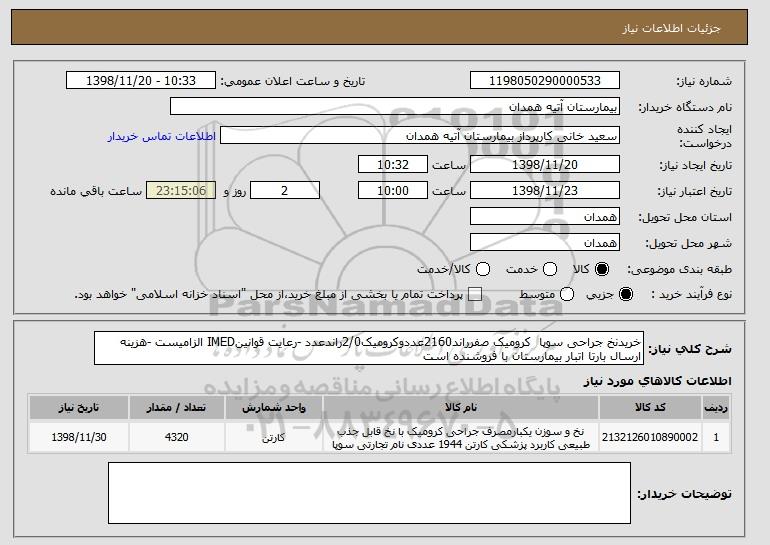The height and width of the screenshot is (545, 770).
Task: Click the delivery city field همدان
Action: tap(545, 243)
